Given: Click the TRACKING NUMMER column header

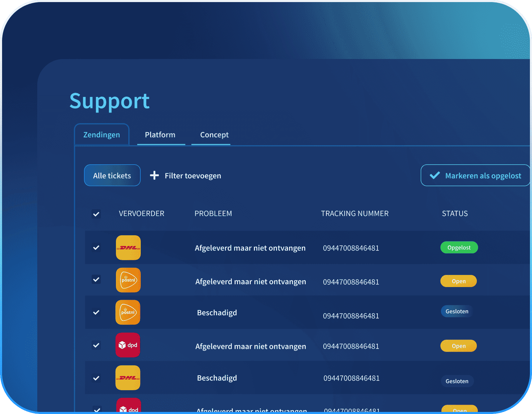Looking at the screenshot, I should click(355, 214).
